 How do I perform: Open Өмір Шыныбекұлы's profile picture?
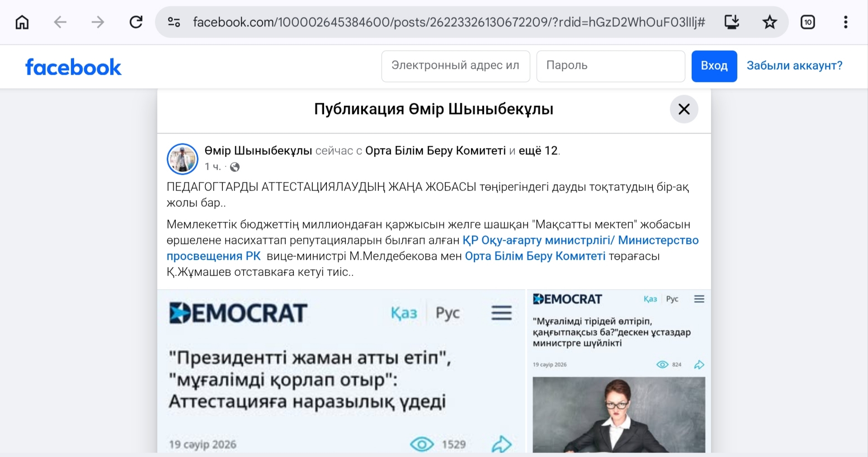183,159
